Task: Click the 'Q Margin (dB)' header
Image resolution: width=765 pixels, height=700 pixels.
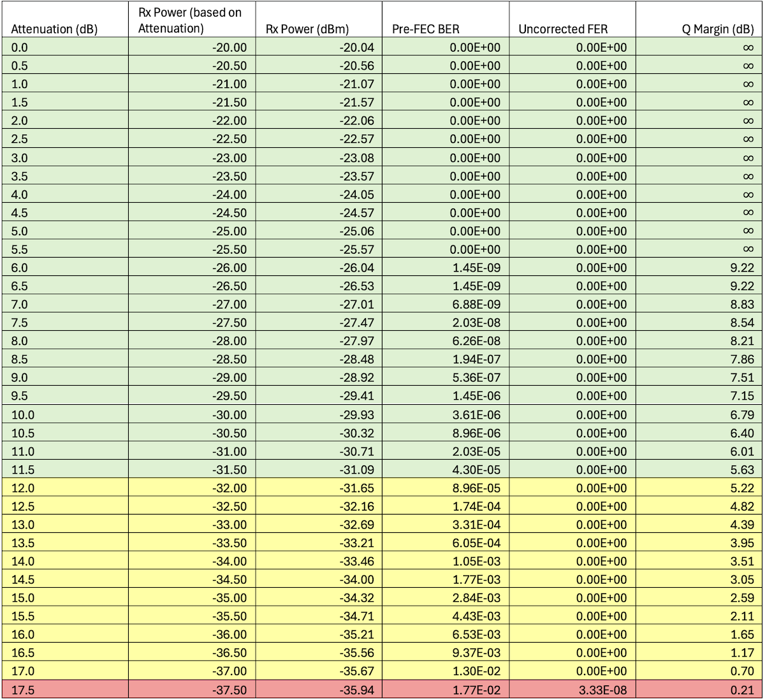Action: click(699, 20)
